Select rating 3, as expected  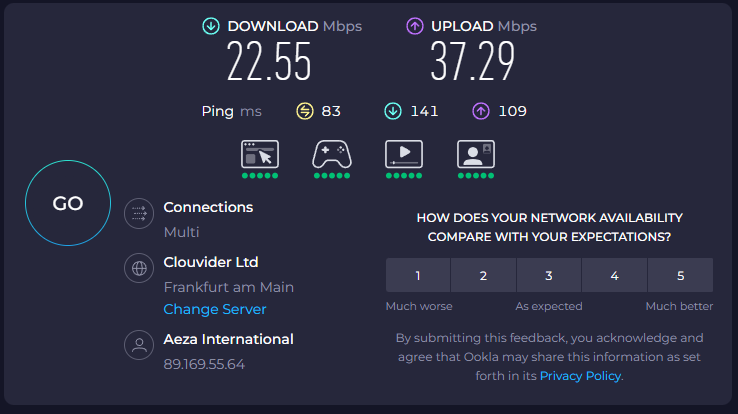[549, 275]
